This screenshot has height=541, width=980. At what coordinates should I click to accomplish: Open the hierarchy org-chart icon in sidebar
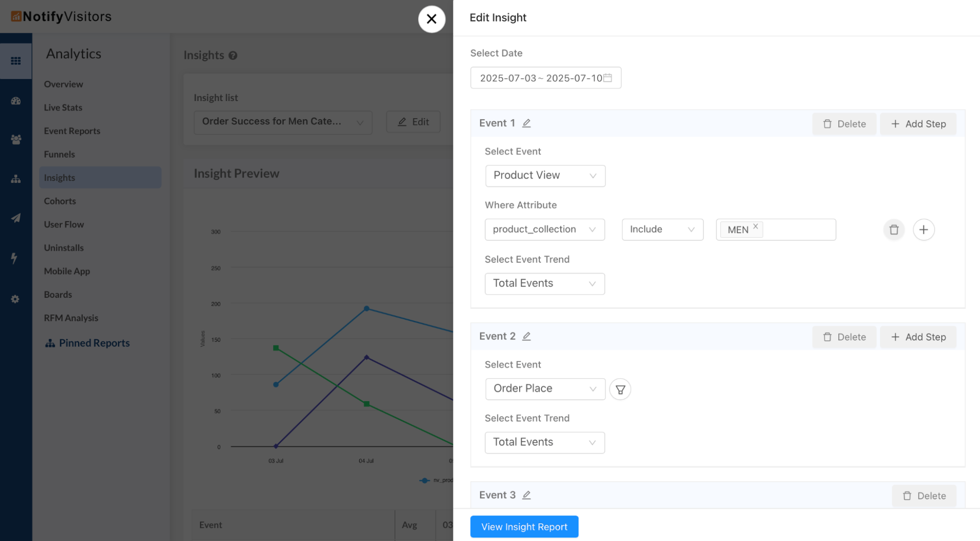pyautogui.click(x=16, y=179)
